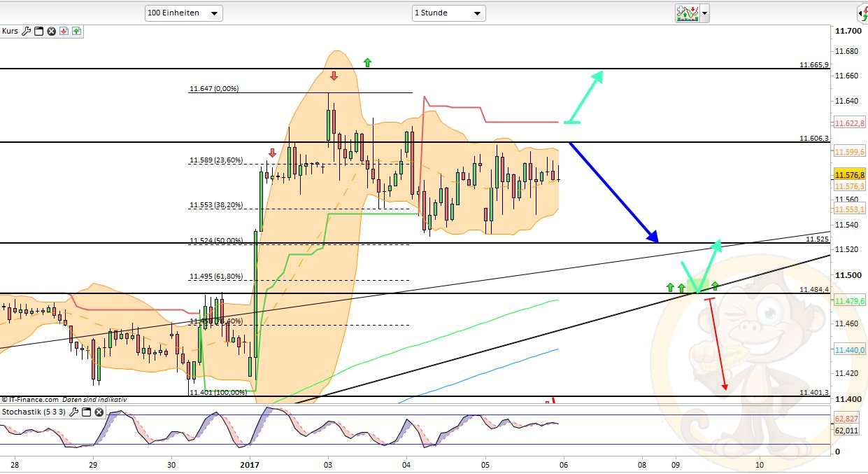Click the 04 date label on time axis
868x474 pixels.
point(408,463)
